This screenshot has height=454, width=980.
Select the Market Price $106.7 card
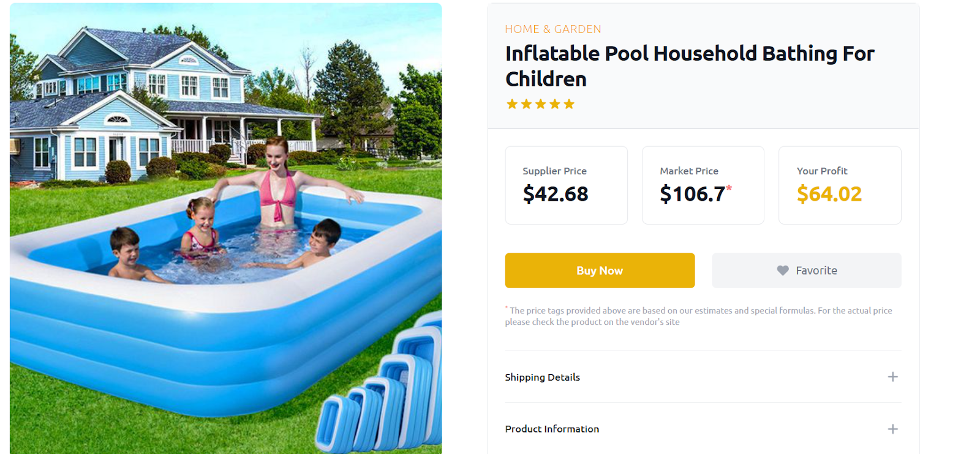coord(703,185)
